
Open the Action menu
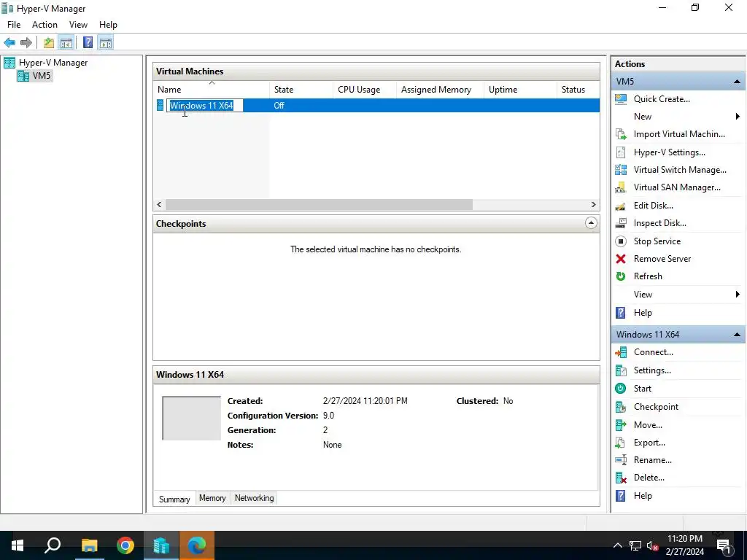(x=44, y=25)
